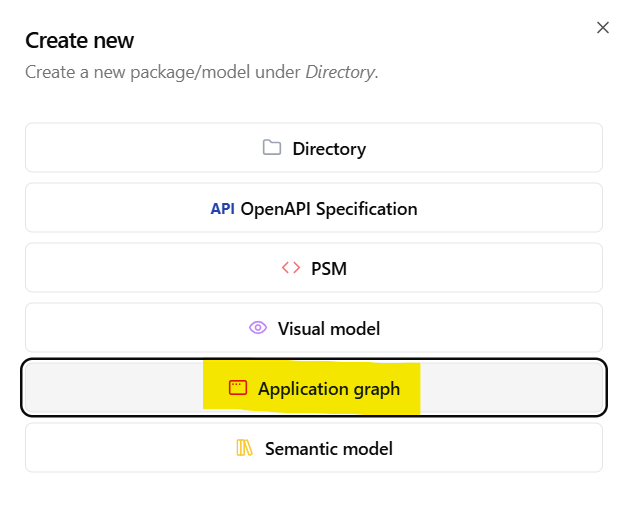This screenshot has height=517, width=630.
Task: Click the "Semantic model" label text
Action: tap(328, 448)
